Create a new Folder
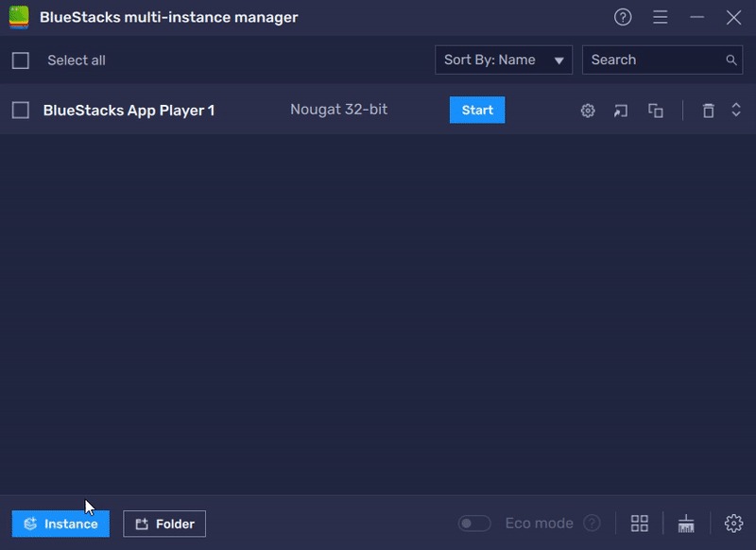Screen dimensions: 756x550 tap(163, 524)
